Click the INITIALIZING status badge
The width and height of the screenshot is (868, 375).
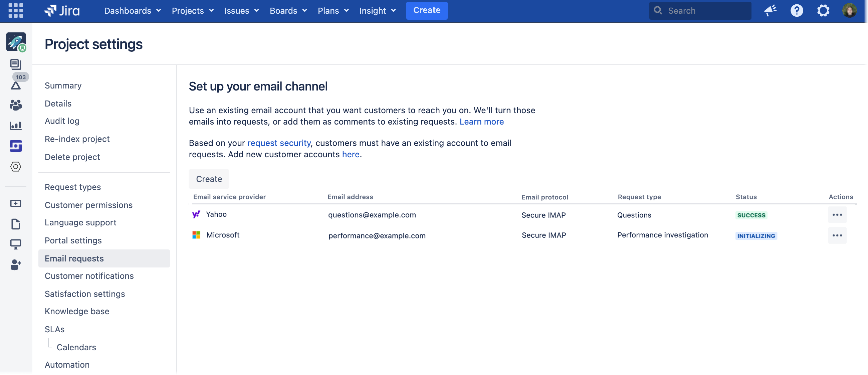[x=756, y=236]
